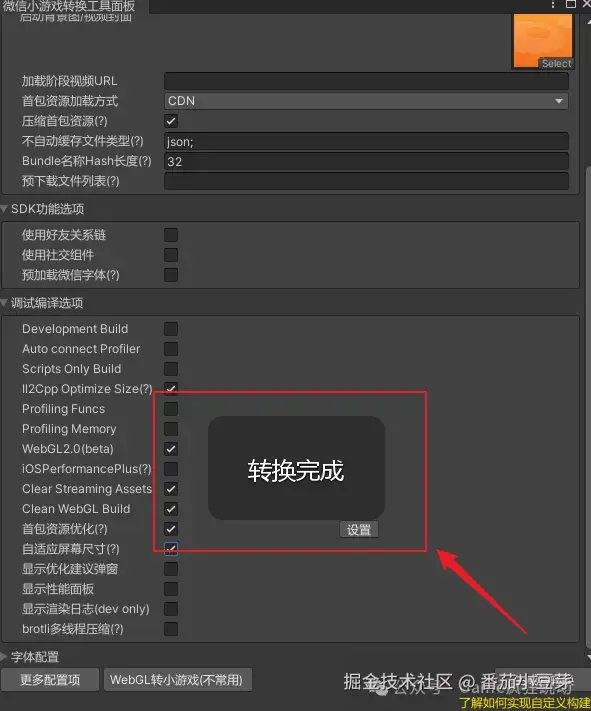Enable the Profiling Funcs checkbox

pos(171,409)
